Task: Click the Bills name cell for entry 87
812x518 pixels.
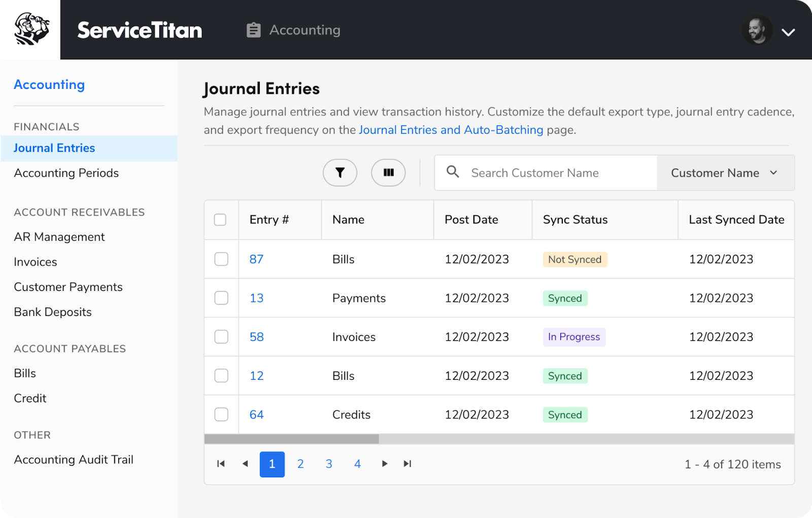Action: 343,259
